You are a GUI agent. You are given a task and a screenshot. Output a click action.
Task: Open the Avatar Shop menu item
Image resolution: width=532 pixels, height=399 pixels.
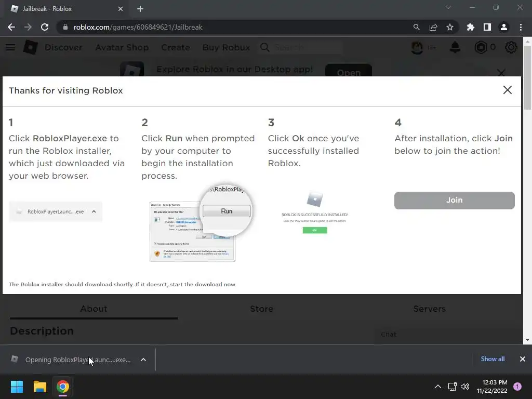[x=122, y=47]
